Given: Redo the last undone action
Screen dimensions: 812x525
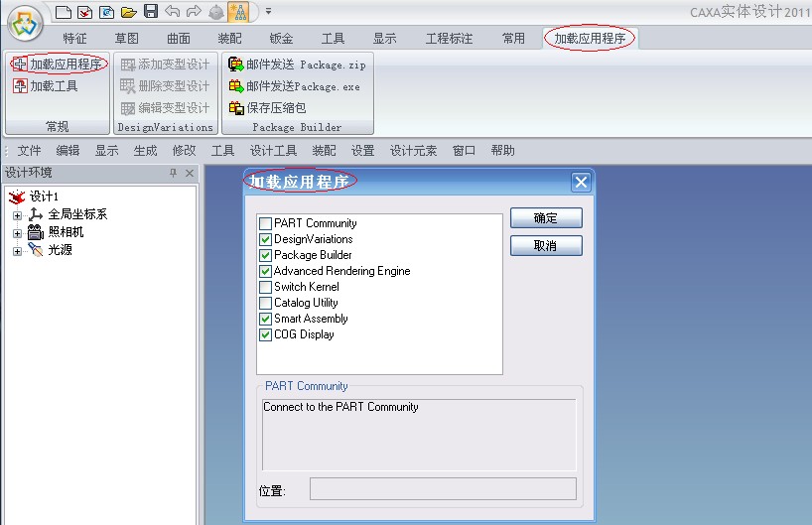Looking at the screenshot, I should [194, 11].
